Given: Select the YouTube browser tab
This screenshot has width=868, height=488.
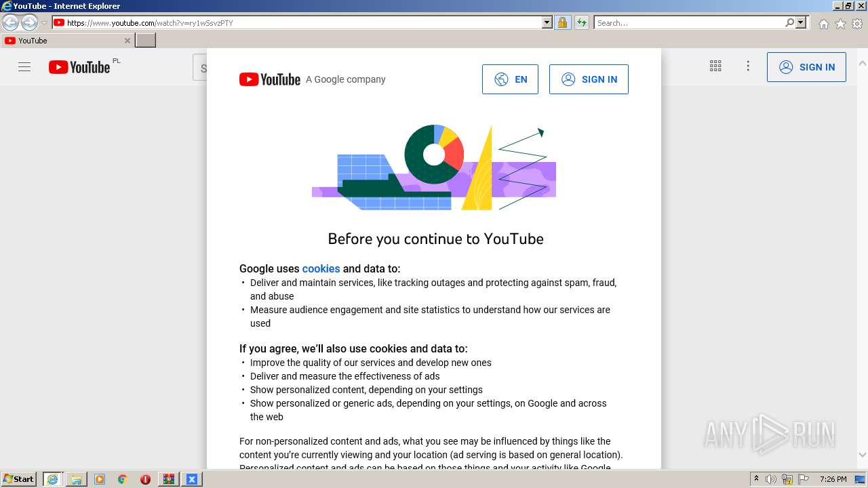Looking at the screenshot, I should pos(67,41).
